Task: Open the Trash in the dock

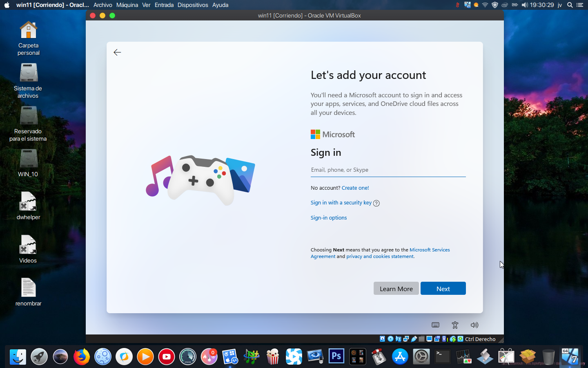Action: pyautogui.click(x=549, y=357)
